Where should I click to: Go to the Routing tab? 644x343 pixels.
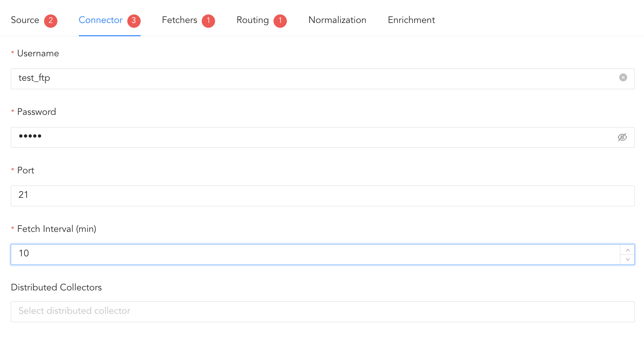point(252,20)
